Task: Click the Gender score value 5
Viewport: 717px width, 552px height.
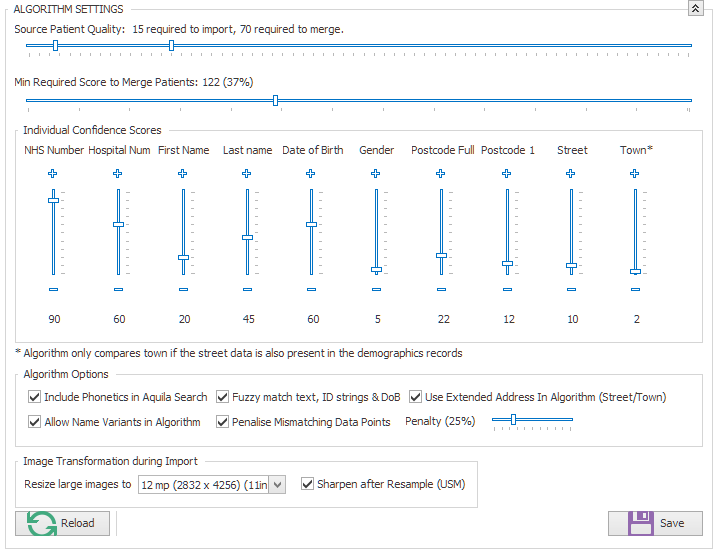Action: [x=378, y=319]
